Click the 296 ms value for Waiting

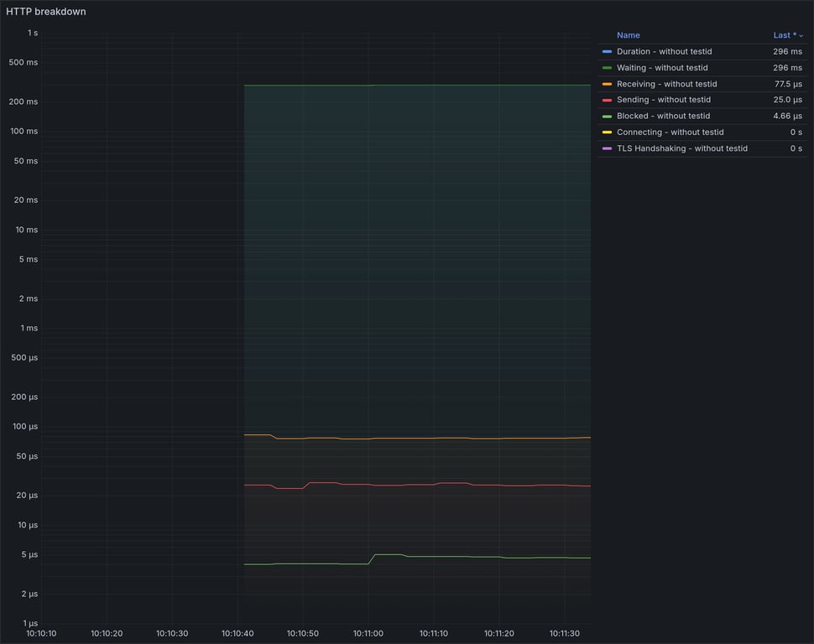point(787,67)
